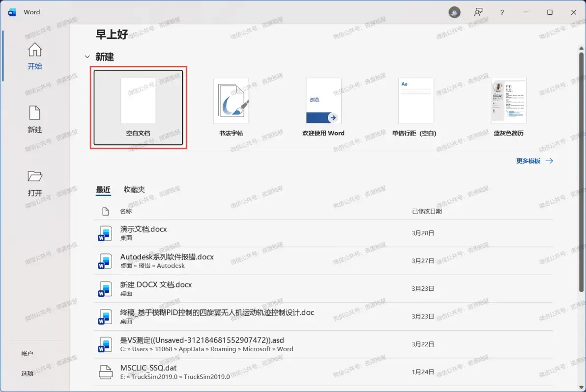Image resolution: width=586 pixels, height=392 pixels.
Task: Open the 终稿_基于模糊PID控制 .doc file
Action: [323, 316]
